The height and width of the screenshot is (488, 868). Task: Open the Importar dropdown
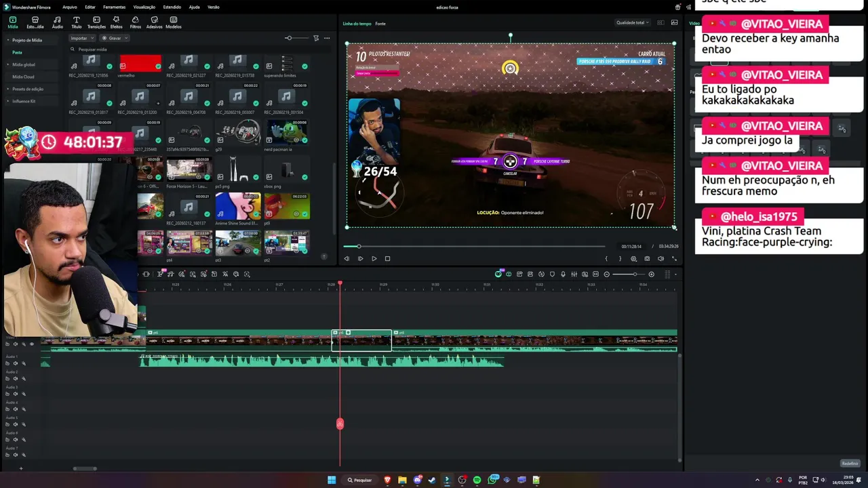tap(82, 38)
